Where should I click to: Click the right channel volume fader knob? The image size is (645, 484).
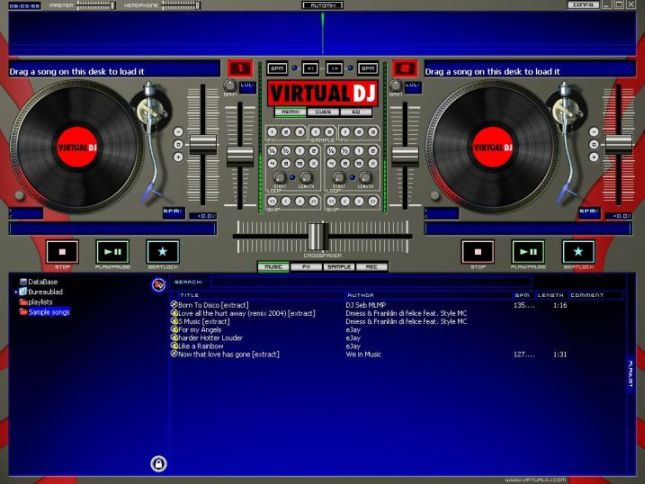(x=405, y=157)
